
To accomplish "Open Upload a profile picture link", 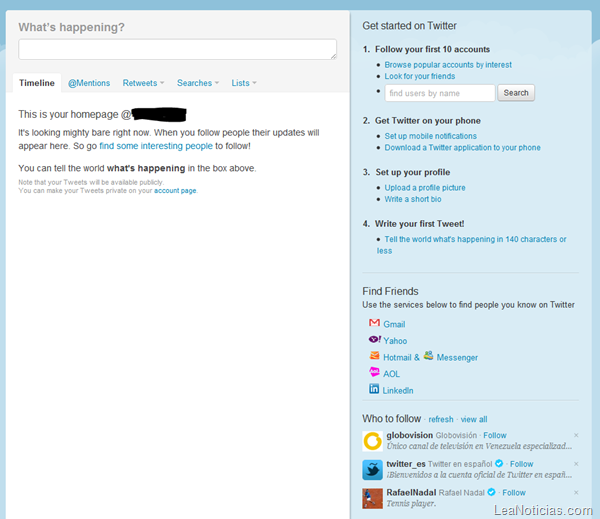I will (x=425, y=188).
